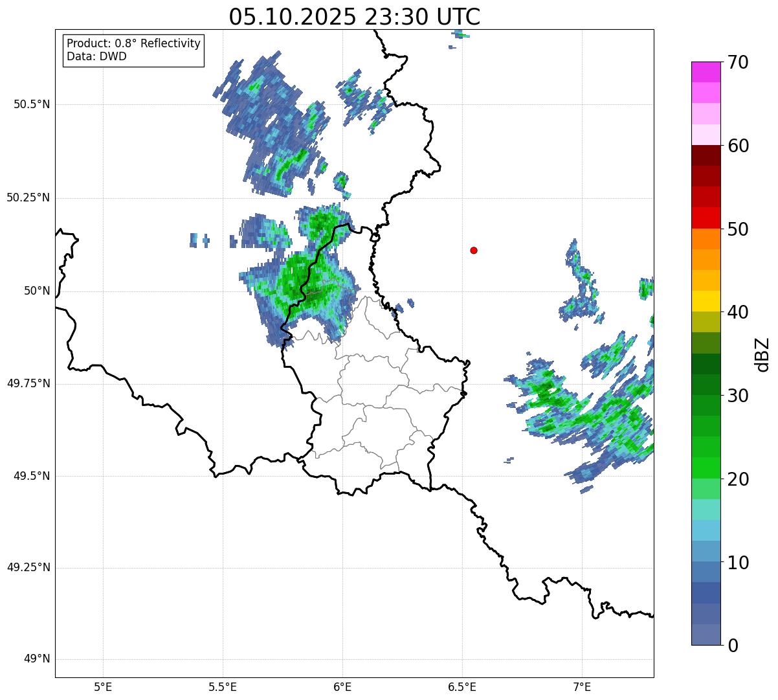Screen dimensions: 778x700
Task: Pick the orange colorbar segment below 50
Action: click(x=706, y=240)
